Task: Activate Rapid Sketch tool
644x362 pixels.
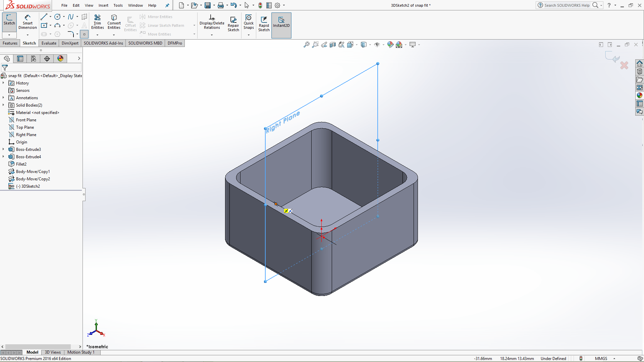Action: click(264, 23)
